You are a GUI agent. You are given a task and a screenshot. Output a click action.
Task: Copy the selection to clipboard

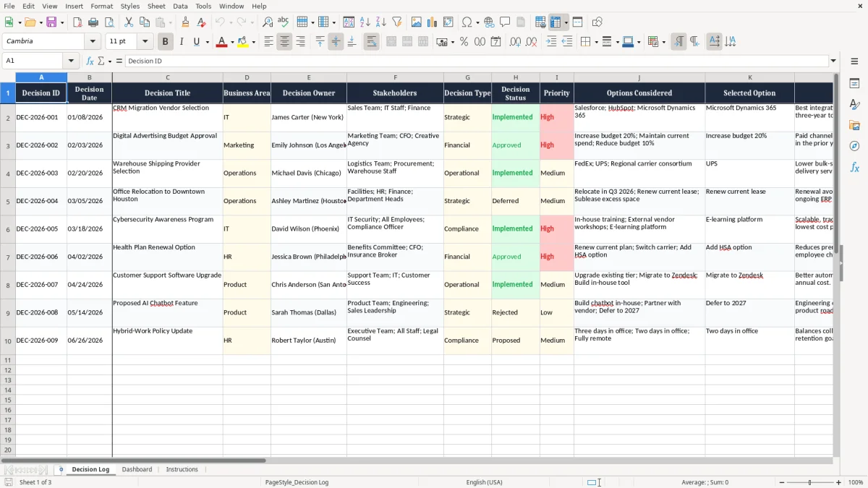145,22
